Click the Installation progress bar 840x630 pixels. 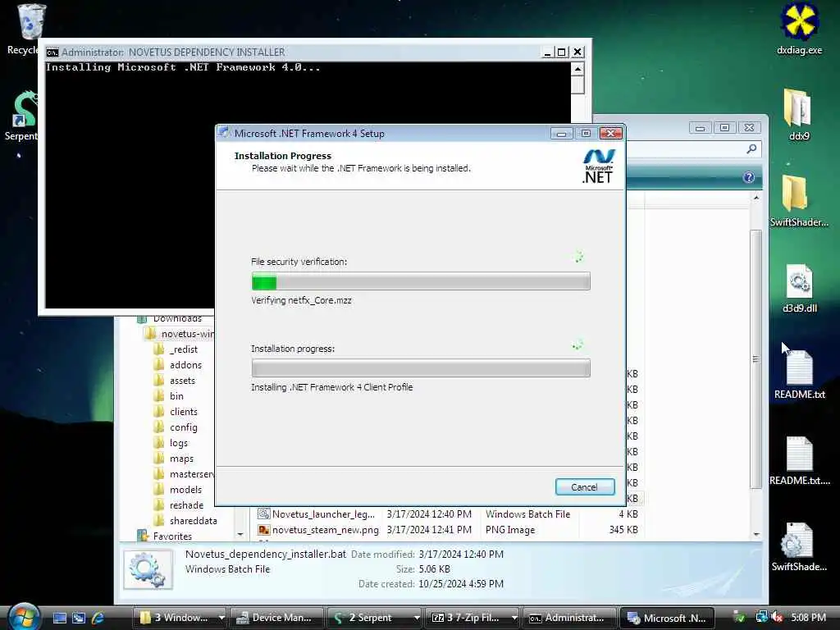click(421, 368)
